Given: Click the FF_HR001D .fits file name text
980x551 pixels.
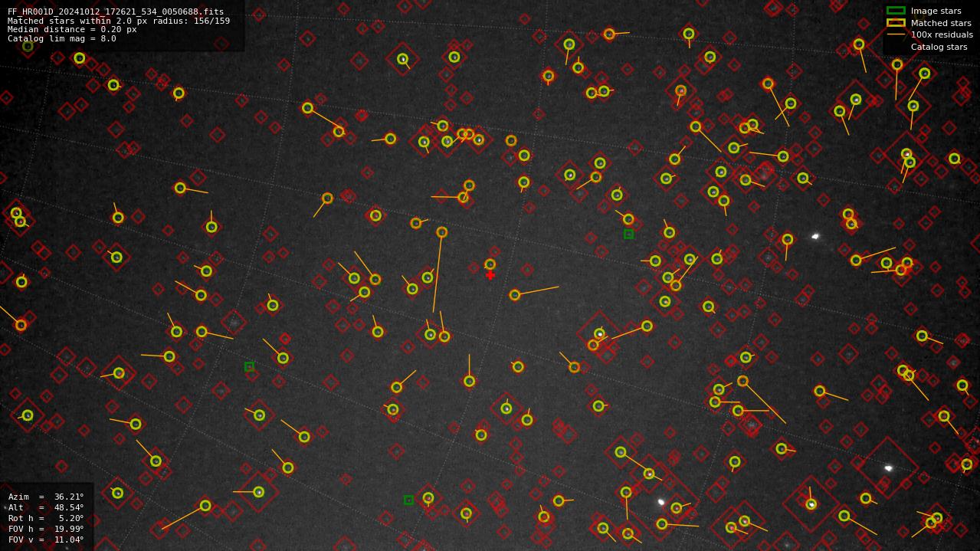Looking at the screenshot, I should click(116, 12).
